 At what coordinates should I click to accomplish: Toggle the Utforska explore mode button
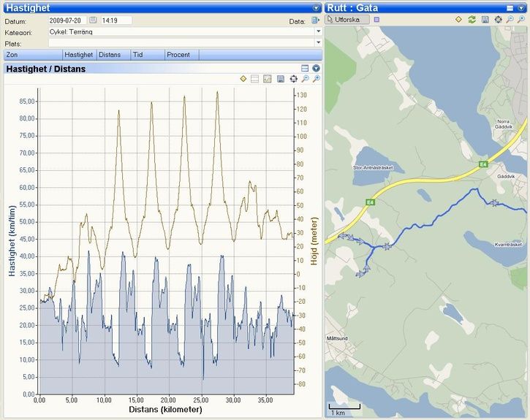click(x=347, y=20)
